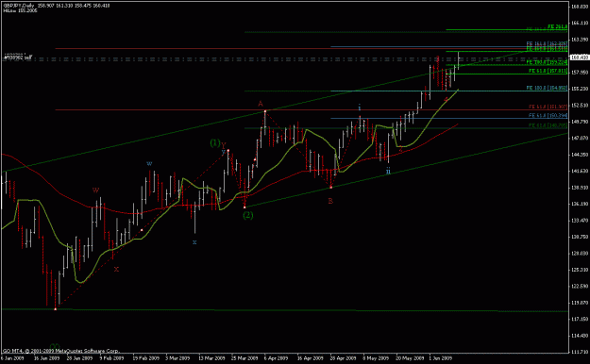This screenshot has height=364, width=590.
Task: Click the 163.390 price axis value
Action: [580, 40]
